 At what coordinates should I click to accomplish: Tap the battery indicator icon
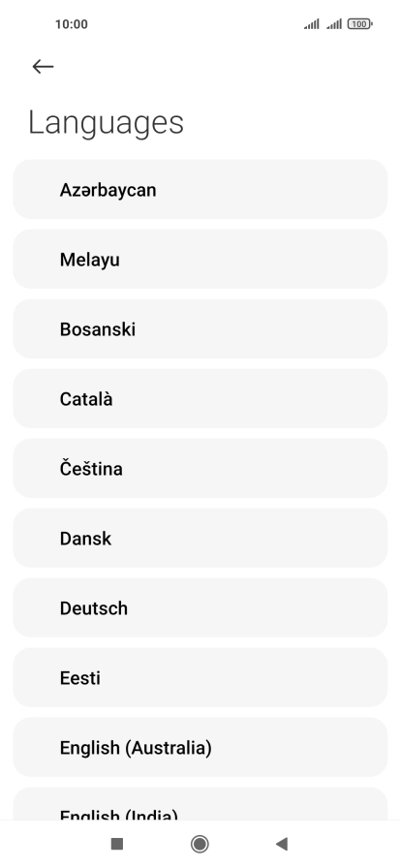(359, 24)
